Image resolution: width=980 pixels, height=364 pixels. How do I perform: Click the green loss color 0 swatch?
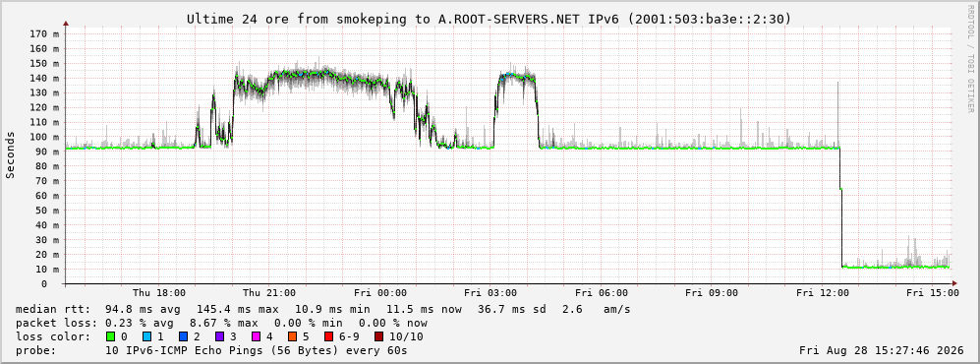point(111,337)
